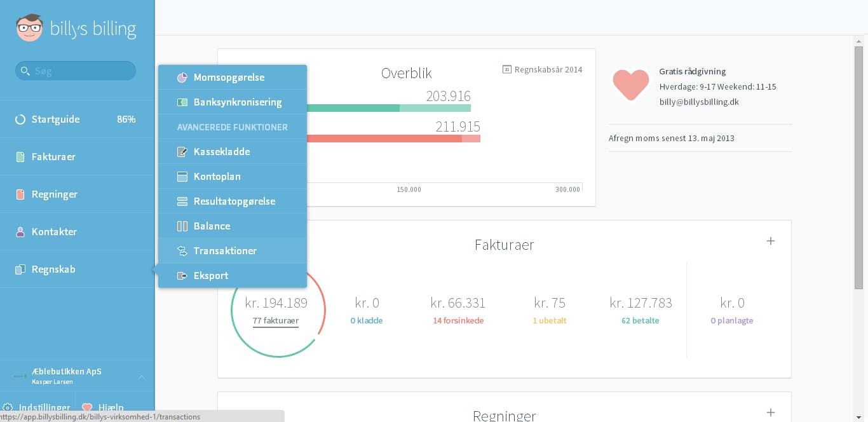Click the red 211.915 expenses bar
Screen dimensions: 868x422
393,139
